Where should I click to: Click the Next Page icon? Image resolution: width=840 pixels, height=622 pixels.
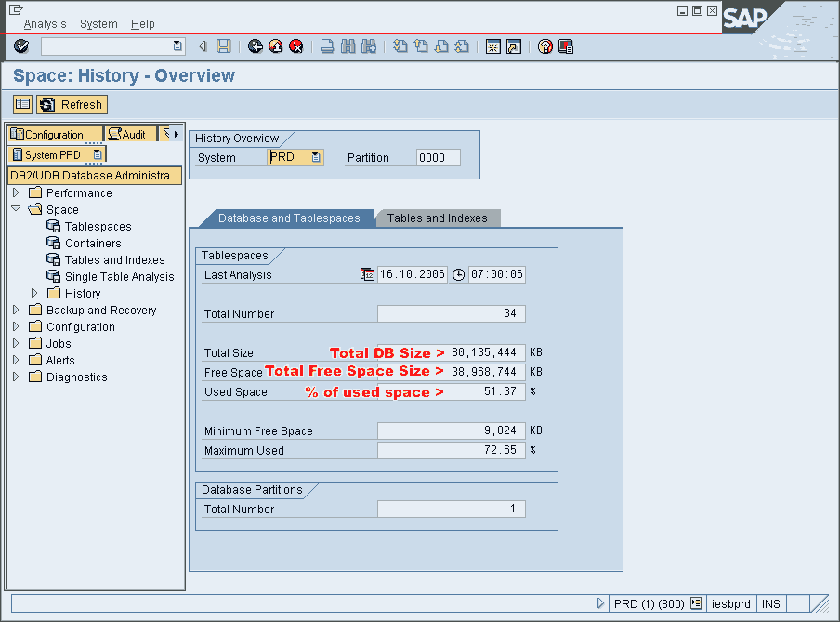441,46
